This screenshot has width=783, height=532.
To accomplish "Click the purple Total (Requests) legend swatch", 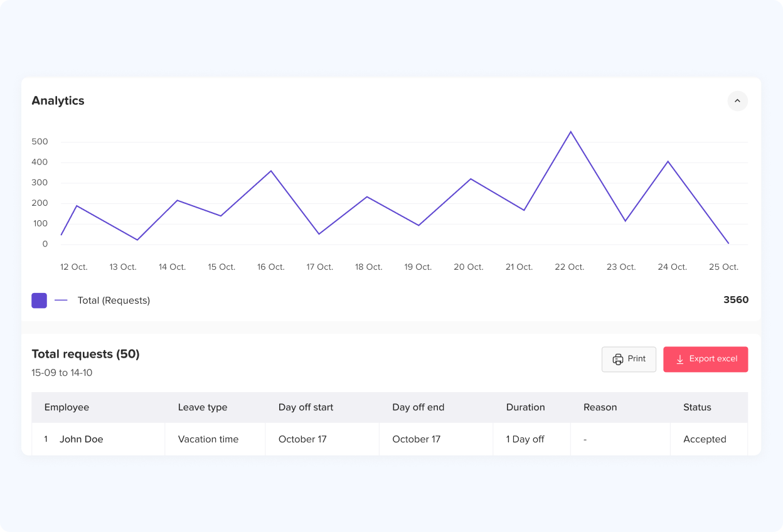I will (39, 301).
